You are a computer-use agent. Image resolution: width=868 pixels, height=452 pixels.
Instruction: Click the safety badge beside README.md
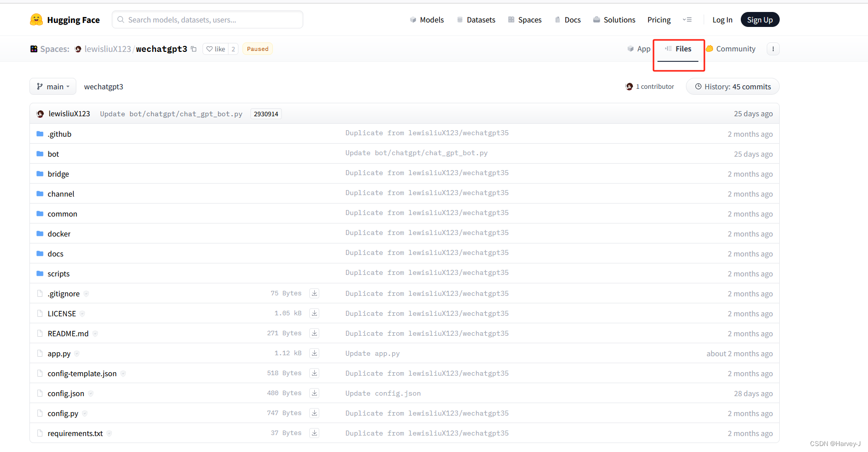coord(95,334)
